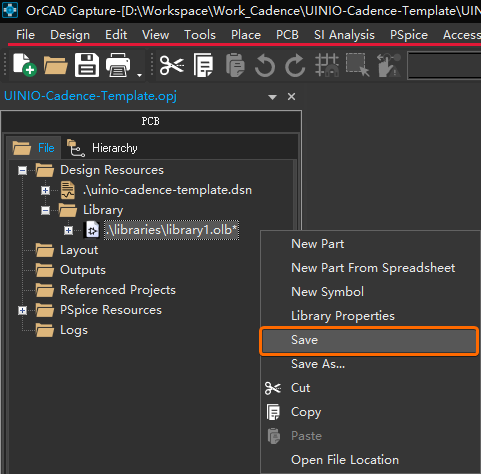Click the toolbar search input field

tap(444, 65)
